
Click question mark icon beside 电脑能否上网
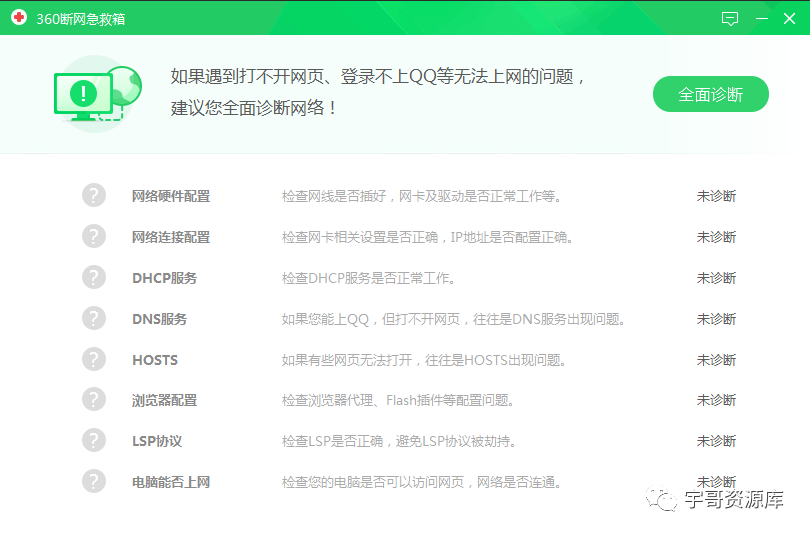tap(94, 481)
